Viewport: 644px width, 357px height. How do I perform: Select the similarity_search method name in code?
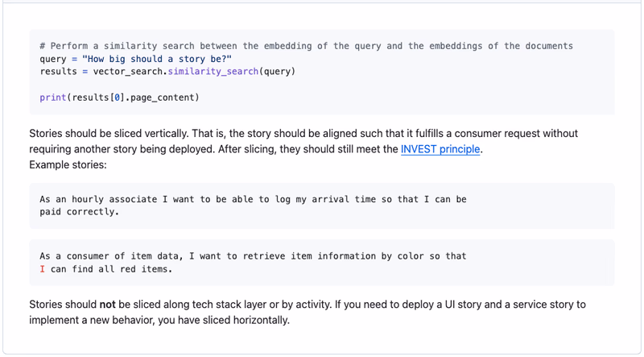click(x=213, y=72)
